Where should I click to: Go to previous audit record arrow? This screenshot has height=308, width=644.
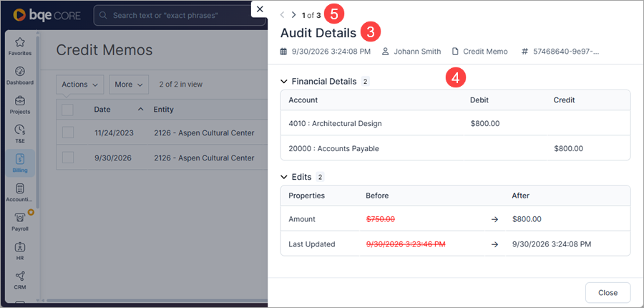(x=282, y=15)
